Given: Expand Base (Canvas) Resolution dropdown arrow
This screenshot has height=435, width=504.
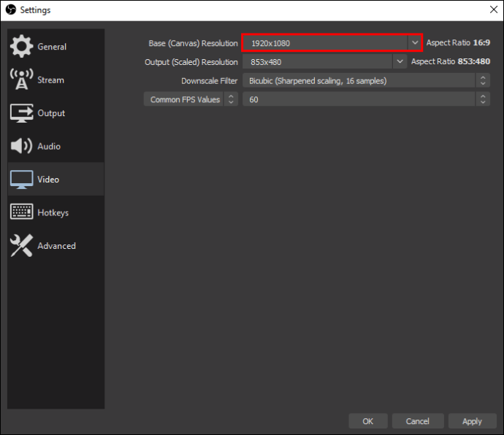Looking at the screenshot, I should pyautogui.click(x=415, y=43).
